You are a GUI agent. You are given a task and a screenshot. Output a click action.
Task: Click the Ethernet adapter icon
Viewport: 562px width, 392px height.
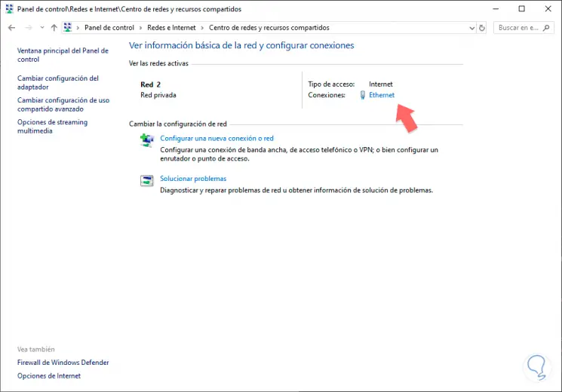click(x=362, y=95)
